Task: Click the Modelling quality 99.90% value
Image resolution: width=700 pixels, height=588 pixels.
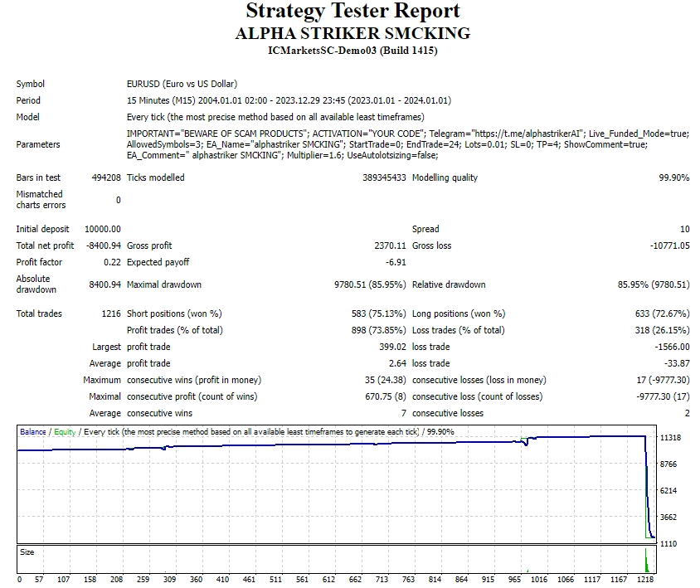Action: (x=673, y=177)
